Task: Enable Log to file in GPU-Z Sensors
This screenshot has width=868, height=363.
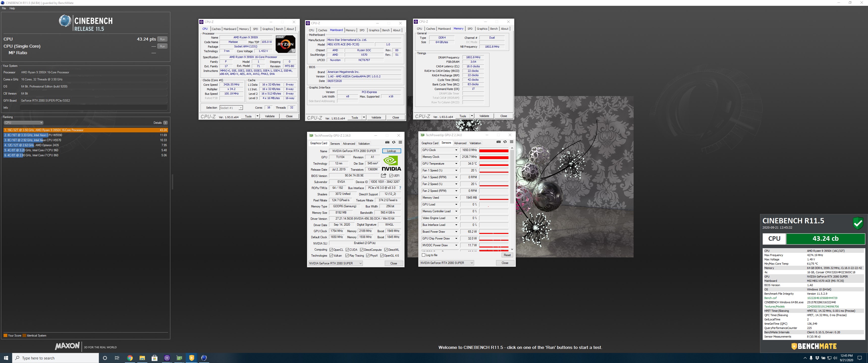Action: coord(424,255)
